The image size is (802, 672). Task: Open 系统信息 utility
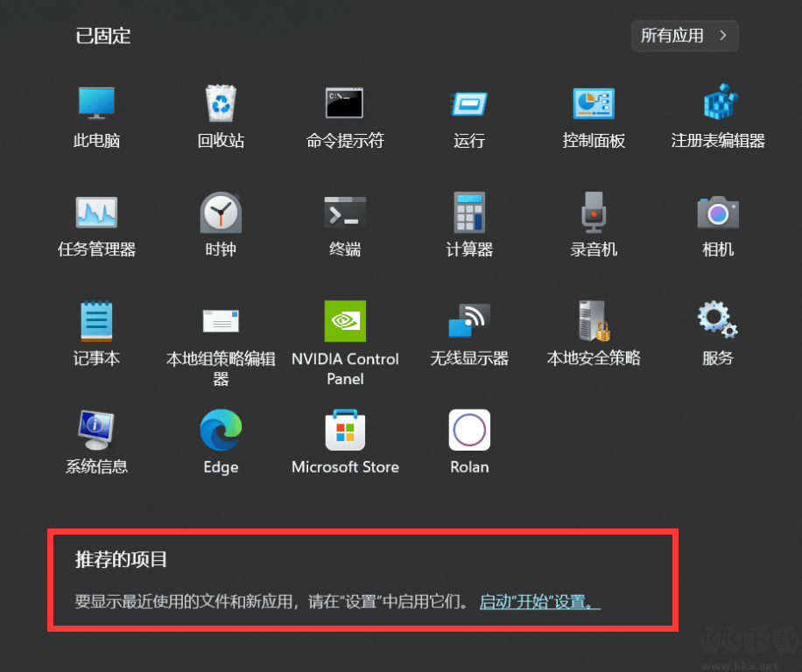pyautogui.click(x=96, y=430)
